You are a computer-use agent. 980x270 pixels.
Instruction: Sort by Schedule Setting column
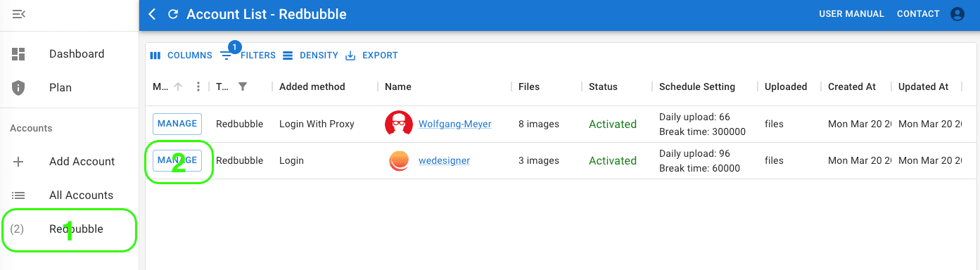tap(697, 87)
